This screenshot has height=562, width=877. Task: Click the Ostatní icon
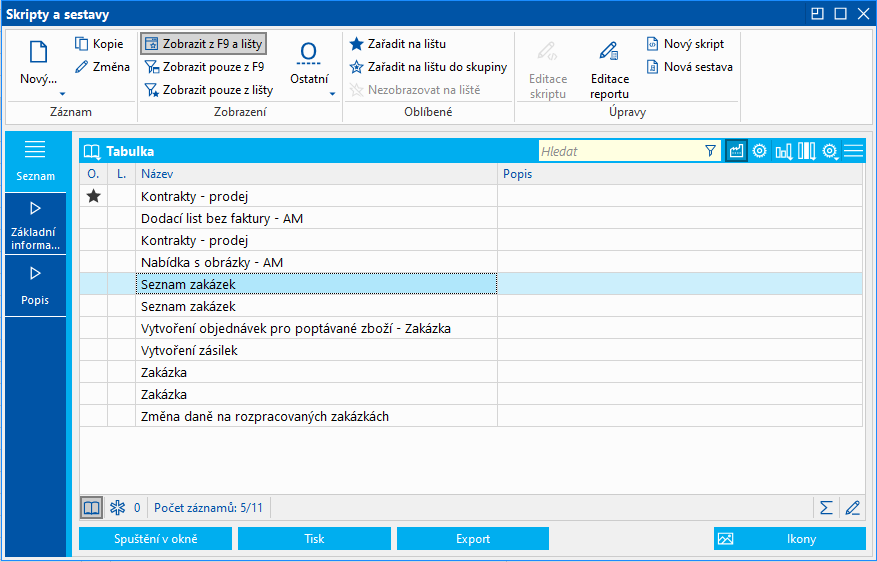coord(309,53)
